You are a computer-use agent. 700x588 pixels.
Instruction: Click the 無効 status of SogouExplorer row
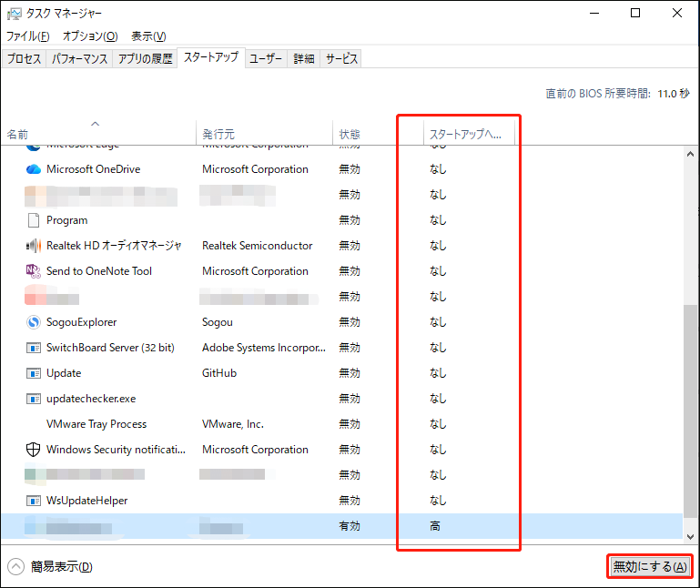tap(350, 322)
